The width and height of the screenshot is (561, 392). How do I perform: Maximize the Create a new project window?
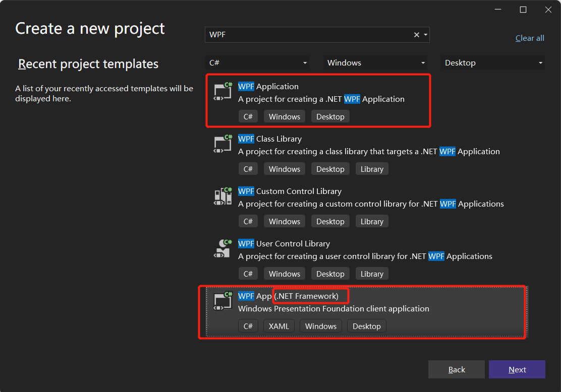point(523,10)
